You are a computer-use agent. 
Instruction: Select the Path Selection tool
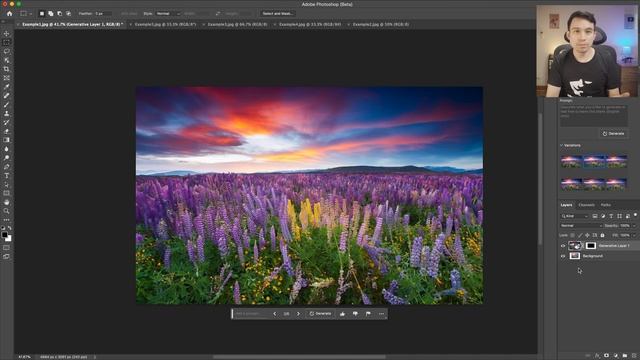coord(7,184)
